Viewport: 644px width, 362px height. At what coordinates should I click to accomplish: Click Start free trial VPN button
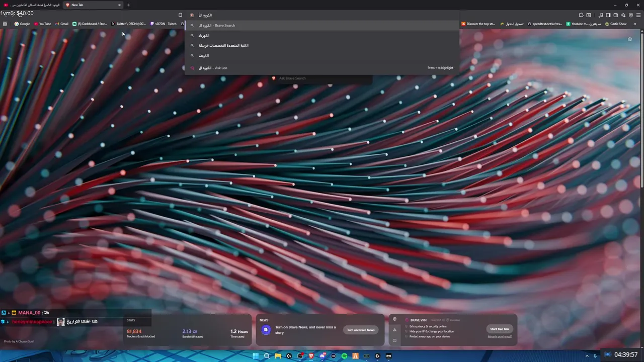[x=500, y=329]
